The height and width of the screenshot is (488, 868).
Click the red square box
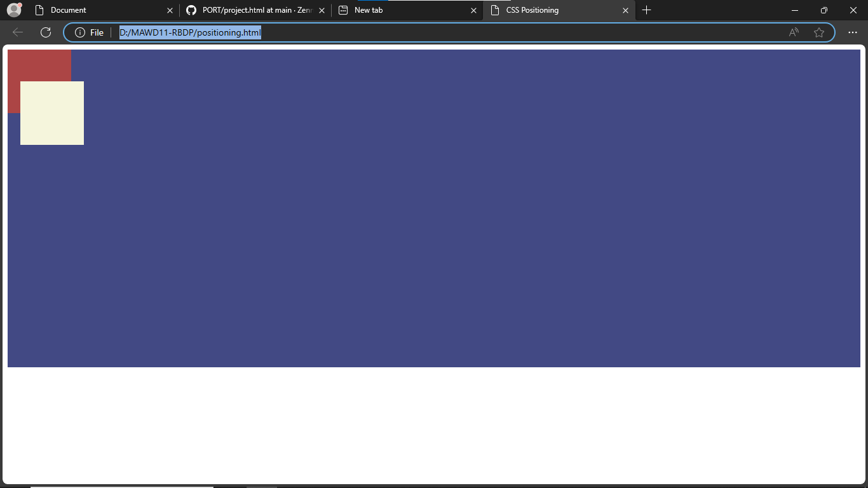38,65
